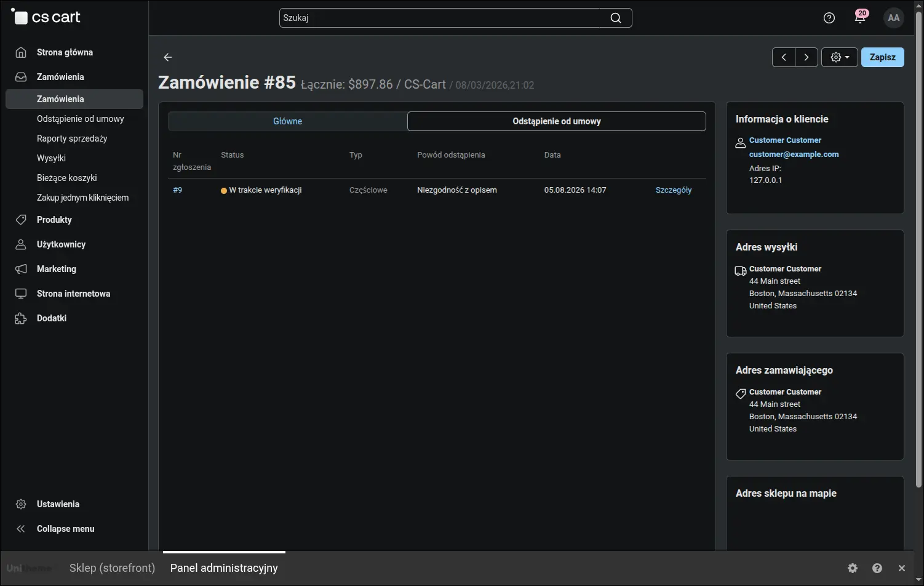Switch to the Główne tab
The image size is (924, 586).
(x=287, y=121)
